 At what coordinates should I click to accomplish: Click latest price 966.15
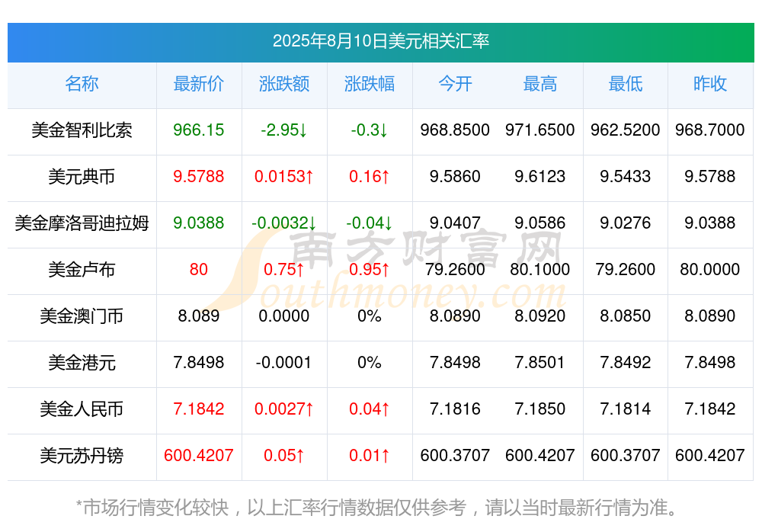199,130
